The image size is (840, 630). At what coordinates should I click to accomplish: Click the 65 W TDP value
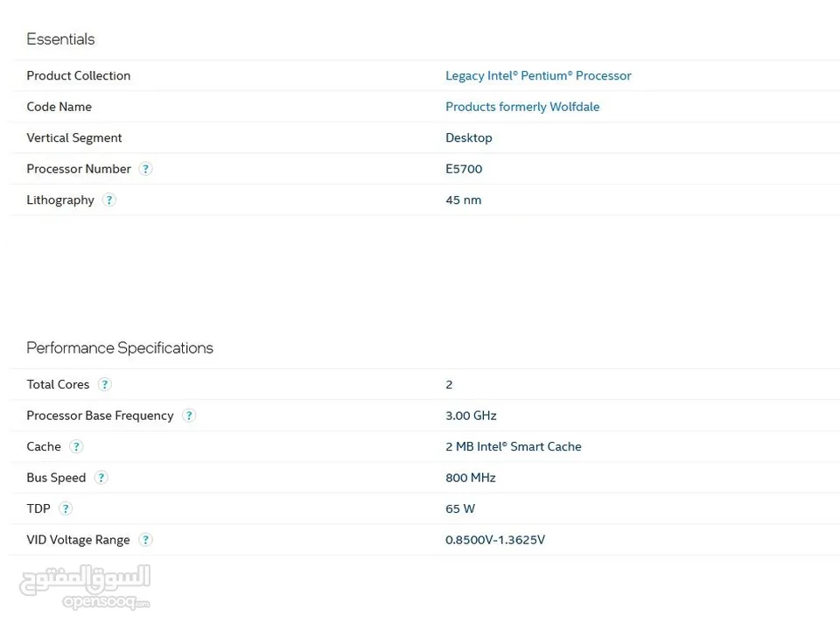pos(460,508)
